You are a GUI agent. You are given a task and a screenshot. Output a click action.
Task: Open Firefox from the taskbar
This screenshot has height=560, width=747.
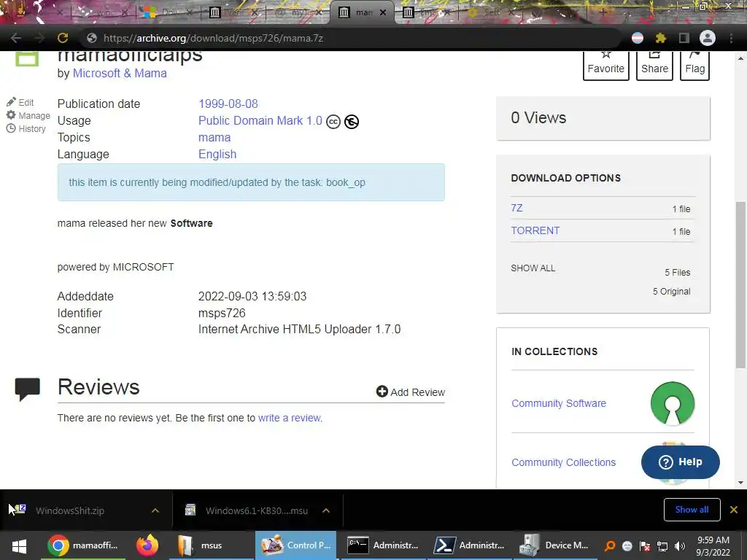147,545
